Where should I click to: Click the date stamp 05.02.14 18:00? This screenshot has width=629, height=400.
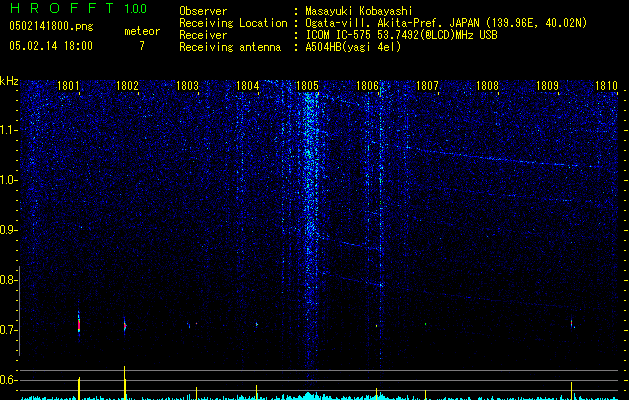[x=51, y=46]
